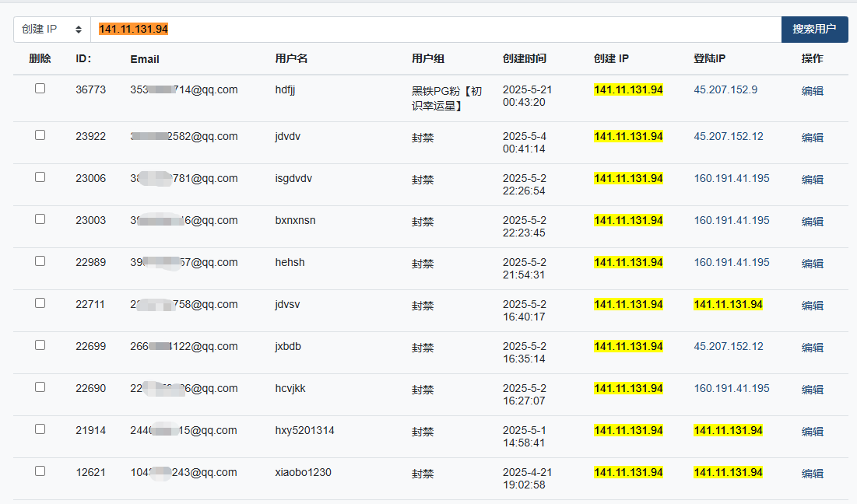Click username hxy5201314
The width and height of the screenshot is (857, 504).
(x=304, y=431)
